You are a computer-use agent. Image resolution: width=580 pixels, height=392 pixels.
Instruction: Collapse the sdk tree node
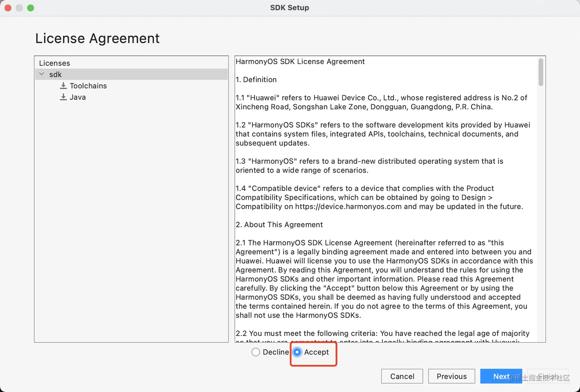coord(42,74)
